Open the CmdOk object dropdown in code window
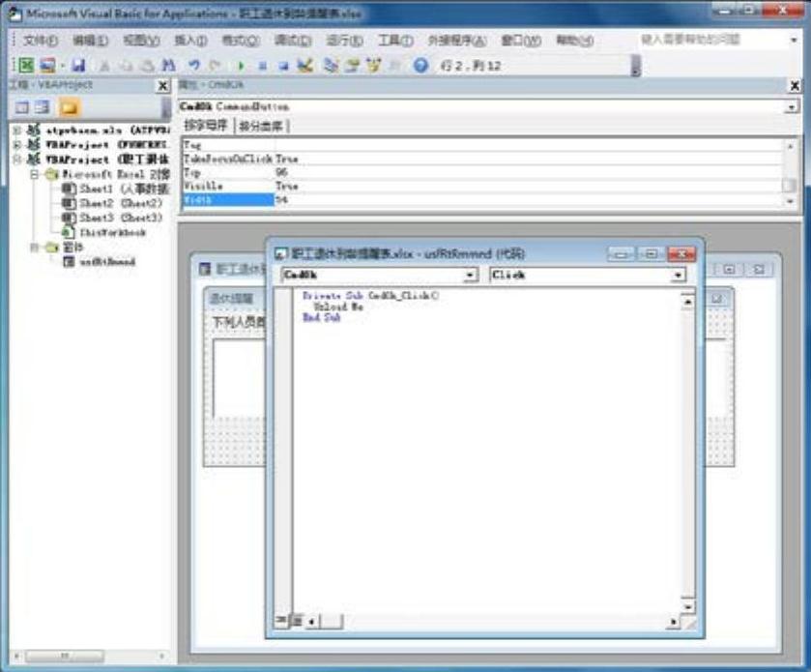811x672 pixels. coord(470,276)
